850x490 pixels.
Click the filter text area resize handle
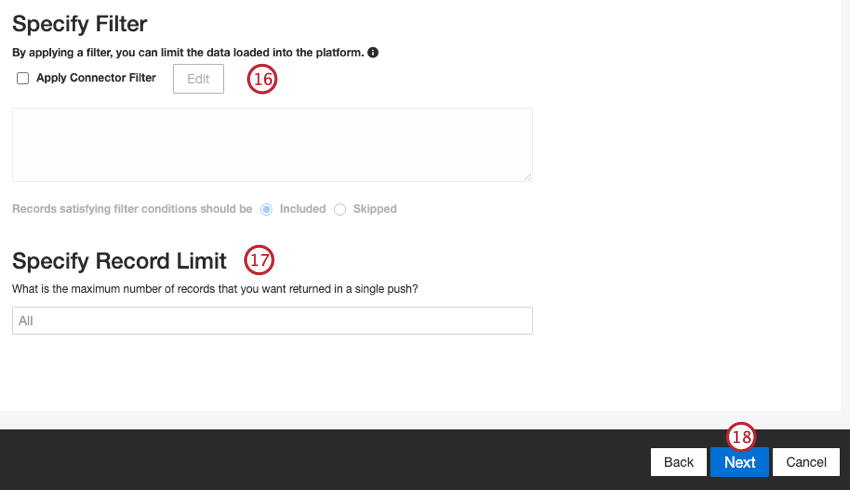pos(527,176)
